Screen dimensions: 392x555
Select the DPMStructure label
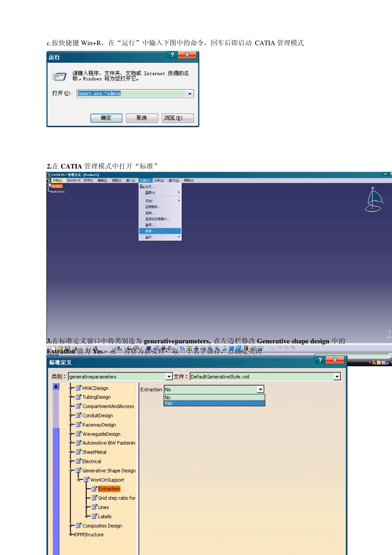point(89,534)
